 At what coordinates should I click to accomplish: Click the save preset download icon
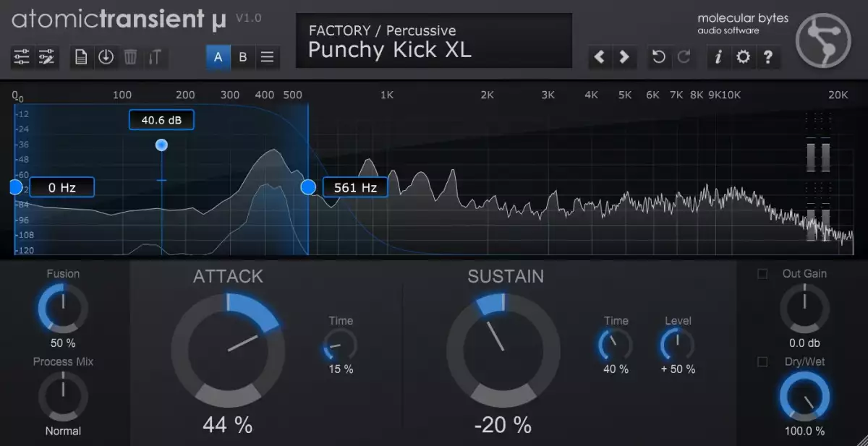click(106, 57)
